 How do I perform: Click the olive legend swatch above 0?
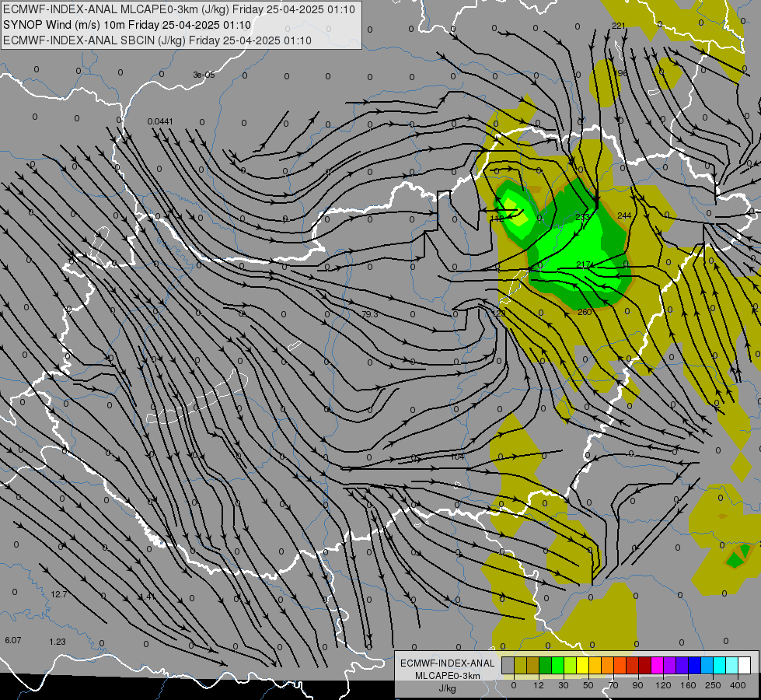pyautogui.click(x=521, y=665)
